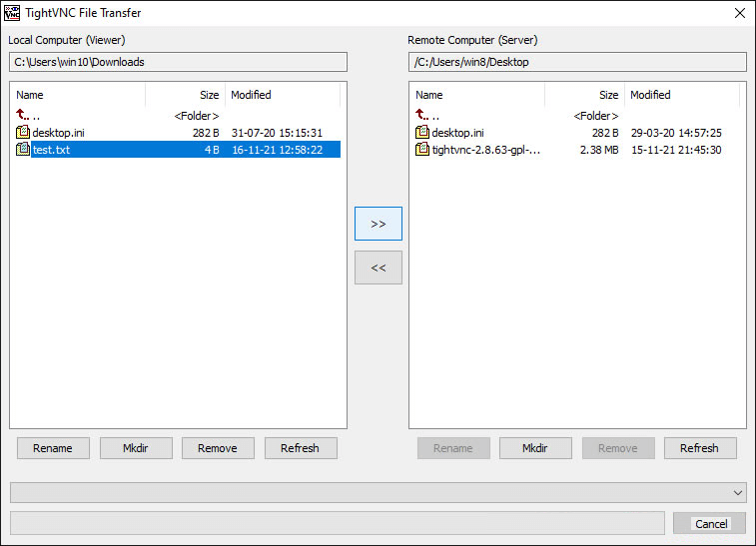This screenshot has height=546, width=756.
Task: Click the TightVNC logo in title bar
Action: (13, 13)
